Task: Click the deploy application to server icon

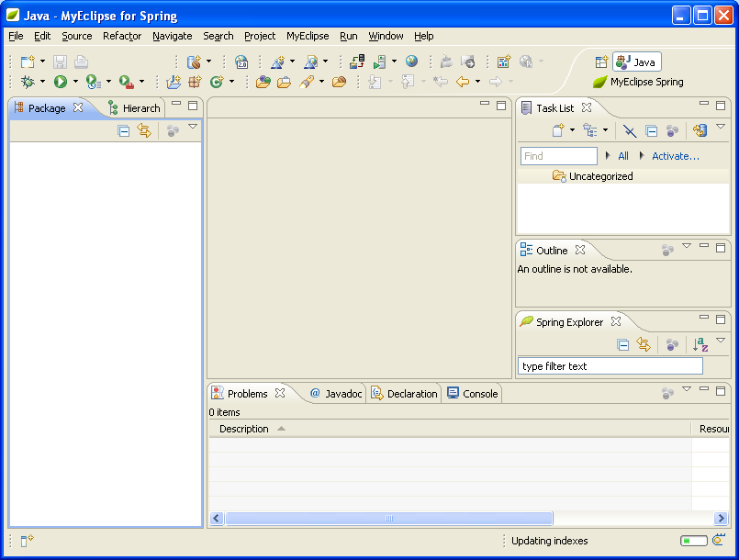Action: click(x=357, y=62)
